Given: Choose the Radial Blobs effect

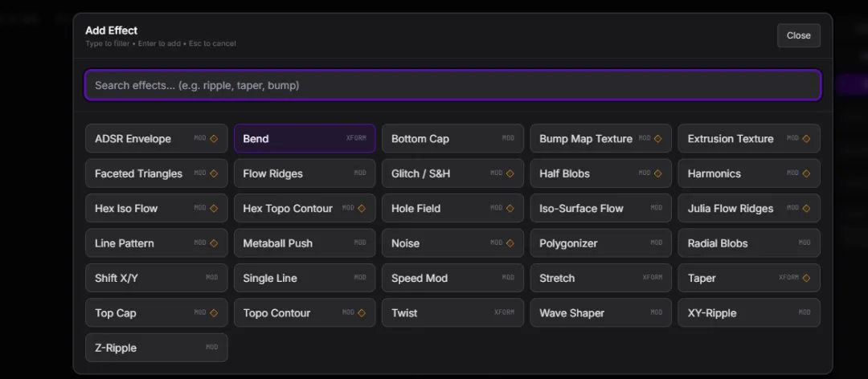Looking at the screenshot, I should coord(748,243).
